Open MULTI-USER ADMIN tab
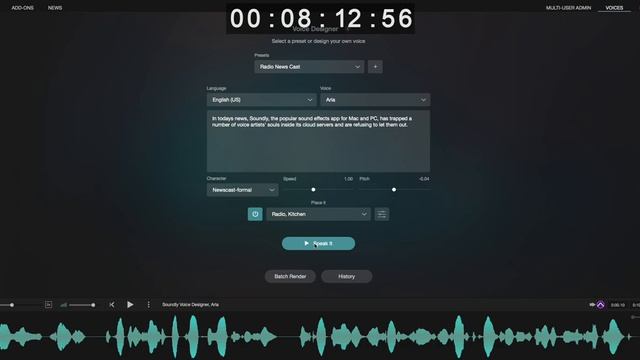 pos(568,8)
